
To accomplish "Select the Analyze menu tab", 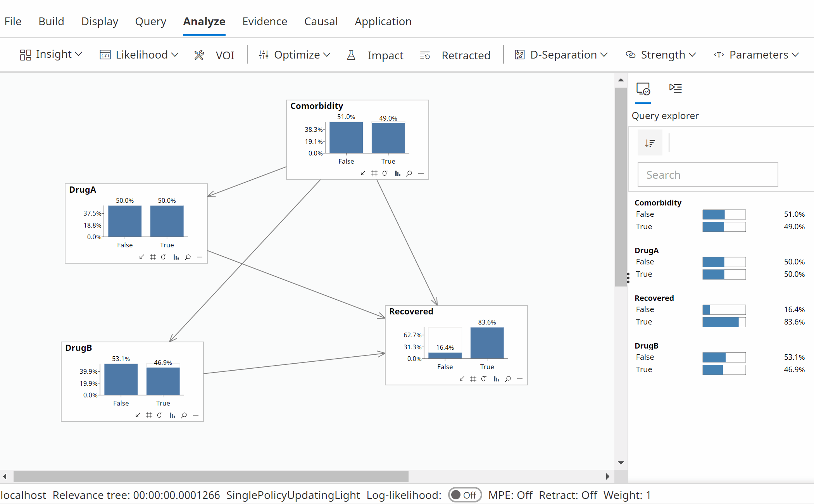I will click(x=204, y=21).
